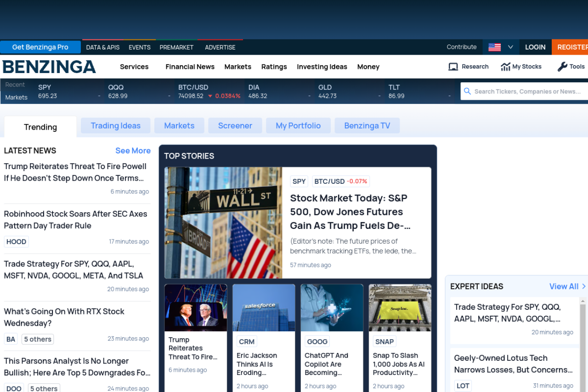Screen dimensions: 588x392
Task: Open the Wall Street sign thumbnail
Action: coord(223,222)
